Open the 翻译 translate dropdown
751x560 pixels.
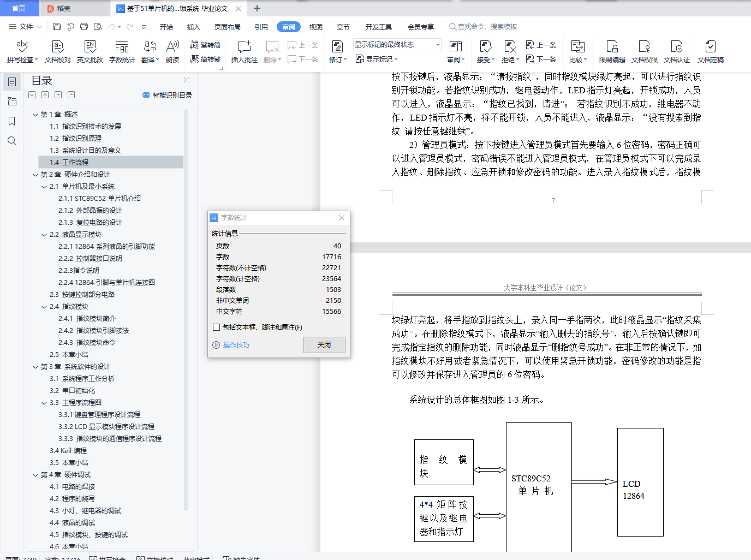click(150, 52)
